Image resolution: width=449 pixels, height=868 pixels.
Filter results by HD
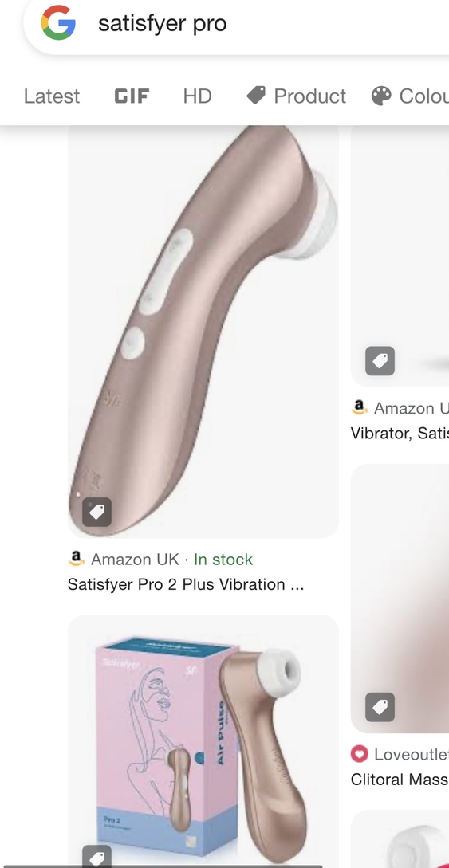(197, 96)
